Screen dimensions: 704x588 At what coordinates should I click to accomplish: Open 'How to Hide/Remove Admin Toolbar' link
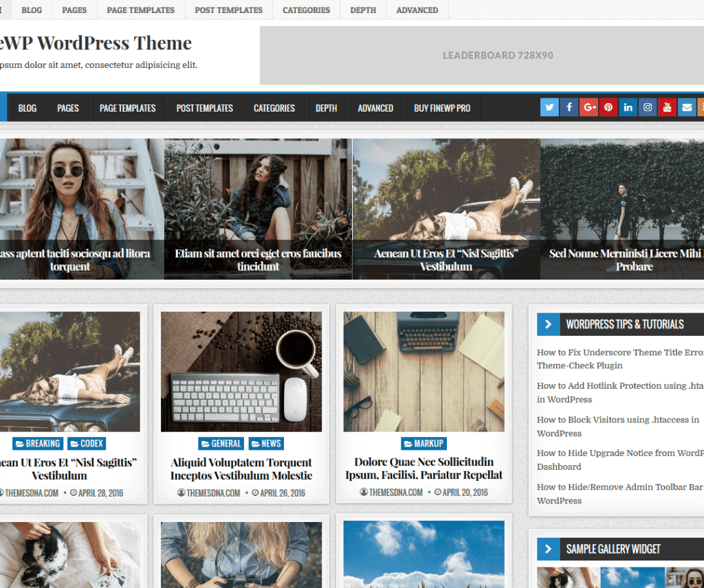tap(621, 494)
